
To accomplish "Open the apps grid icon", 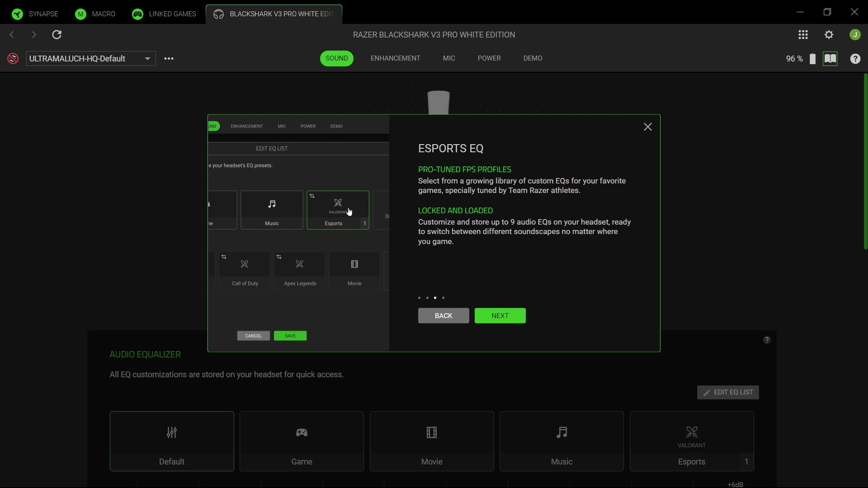I will tap(803, 35).
